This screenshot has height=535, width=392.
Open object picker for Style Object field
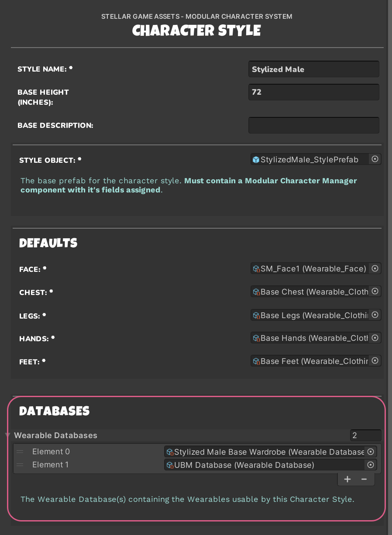click(x=375, y=159)
